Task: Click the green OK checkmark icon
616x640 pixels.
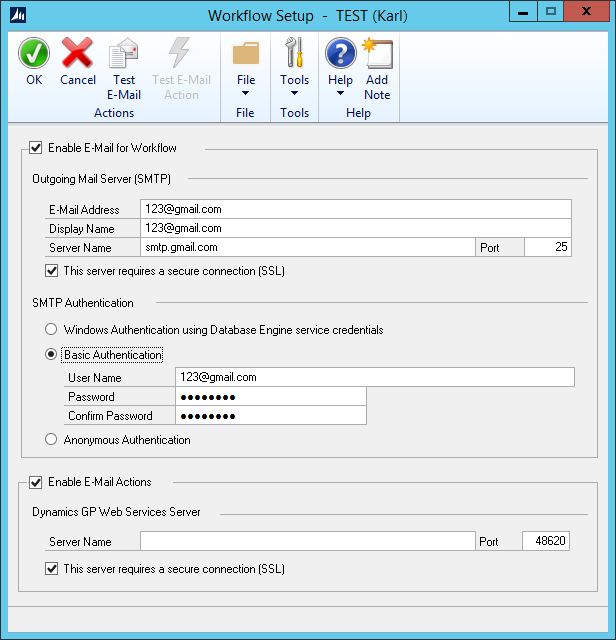Action: pyautogui.click(x=34, y=53)
